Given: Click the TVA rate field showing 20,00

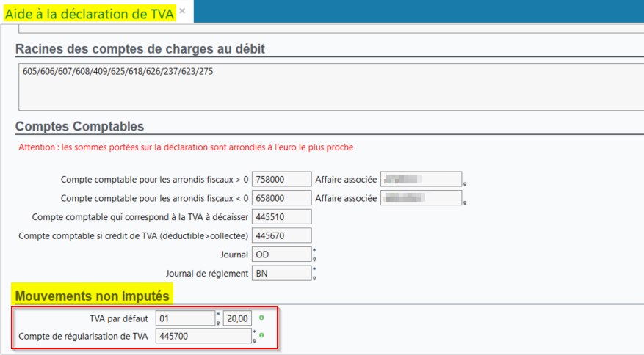Looking at the screenshot, I should [x=239, y=318].
